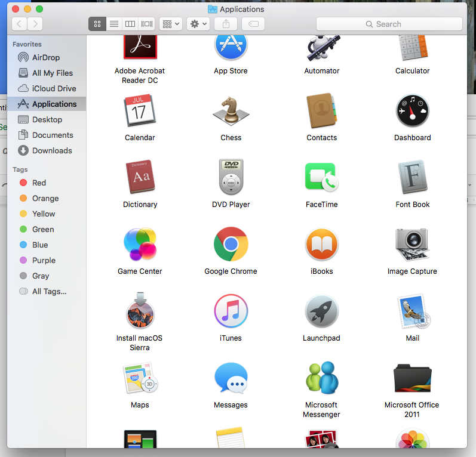Select the Dashboard gauge icon

click(x=412, y=110)
